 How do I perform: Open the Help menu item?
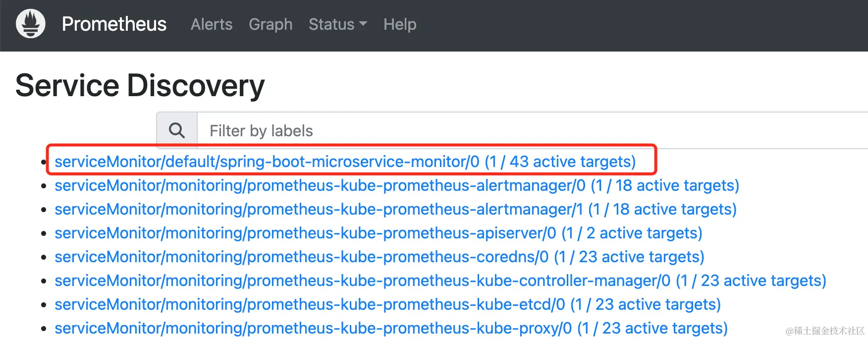(x=400, y=24)
